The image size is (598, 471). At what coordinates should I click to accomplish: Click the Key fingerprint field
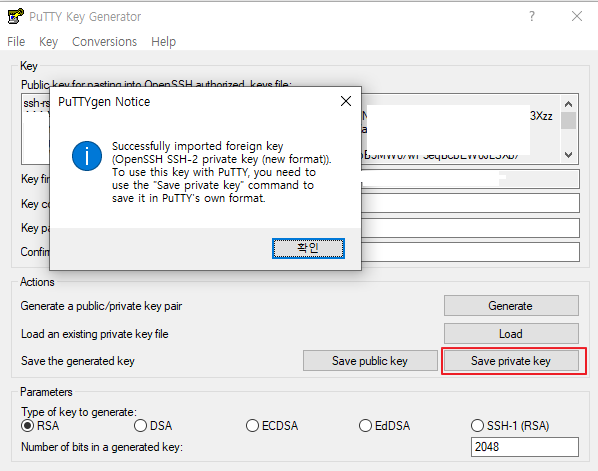point(470,179)
